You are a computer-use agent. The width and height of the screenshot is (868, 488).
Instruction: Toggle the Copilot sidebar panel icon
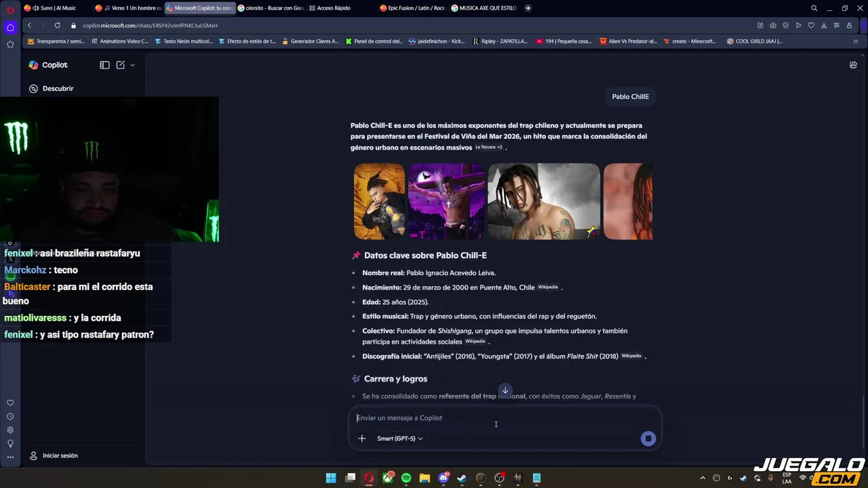pos(104,65)
